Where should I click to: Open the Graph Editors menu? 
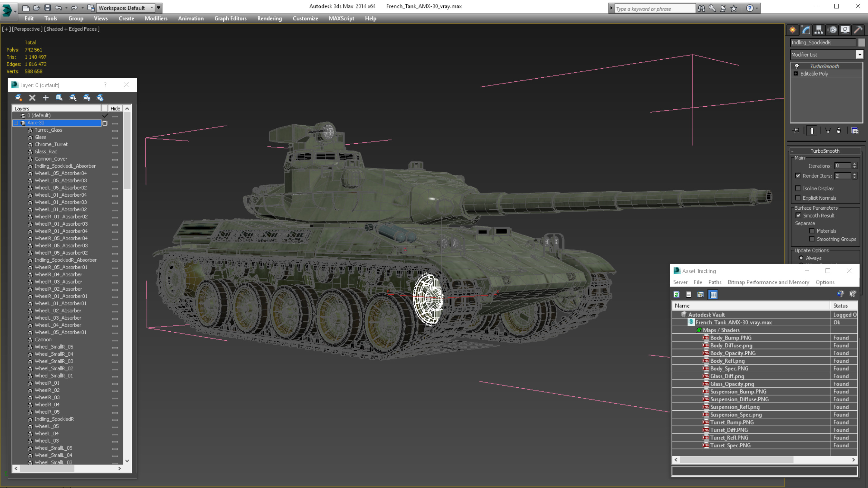coord(231,18)
